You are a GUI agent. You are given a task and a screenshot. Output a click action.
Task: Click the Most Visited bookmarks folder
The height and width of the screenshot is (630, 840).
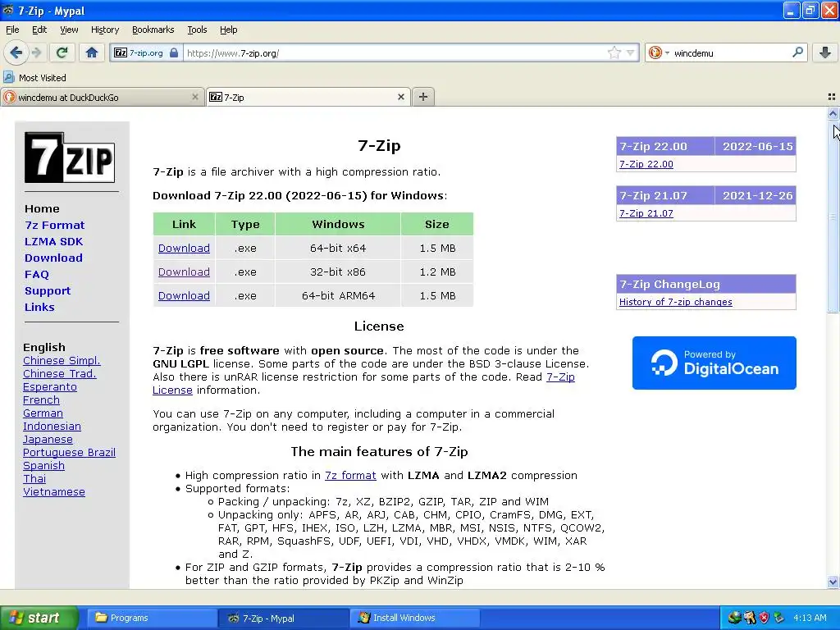pos(34,78)
